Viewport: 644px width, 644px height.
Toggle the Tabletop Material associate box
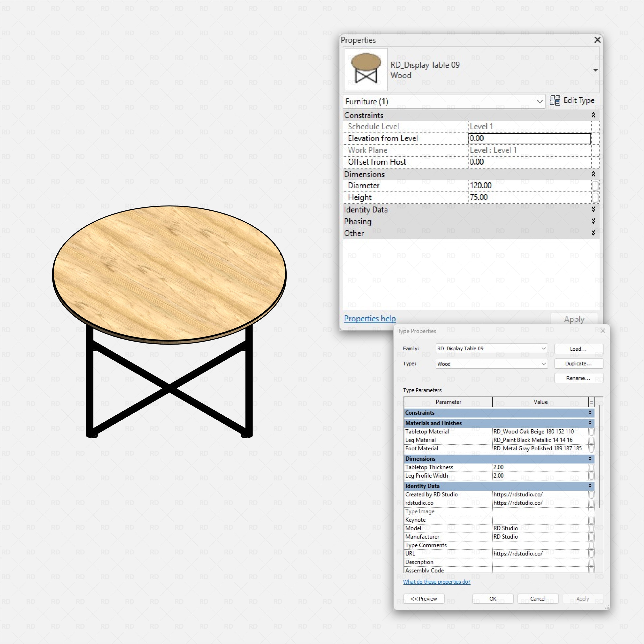click(x=591, y=432)
